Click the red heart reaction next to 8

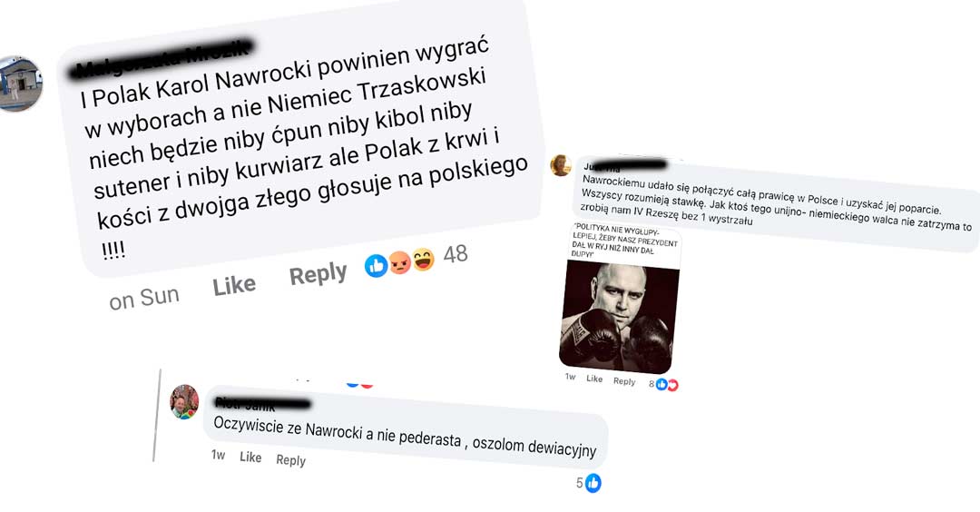pyautogui.click(x=672, y=385)
